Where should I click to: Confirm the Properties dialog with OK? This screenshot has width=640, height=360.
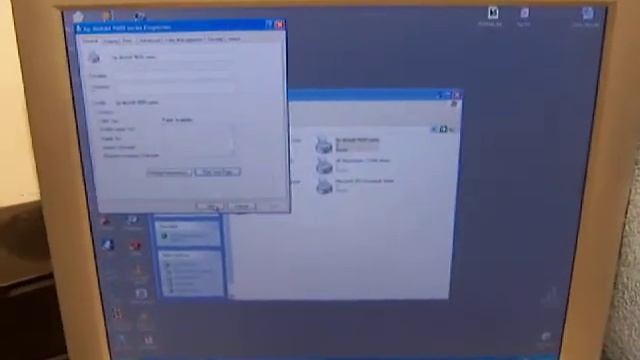click(x=210, y=207)
